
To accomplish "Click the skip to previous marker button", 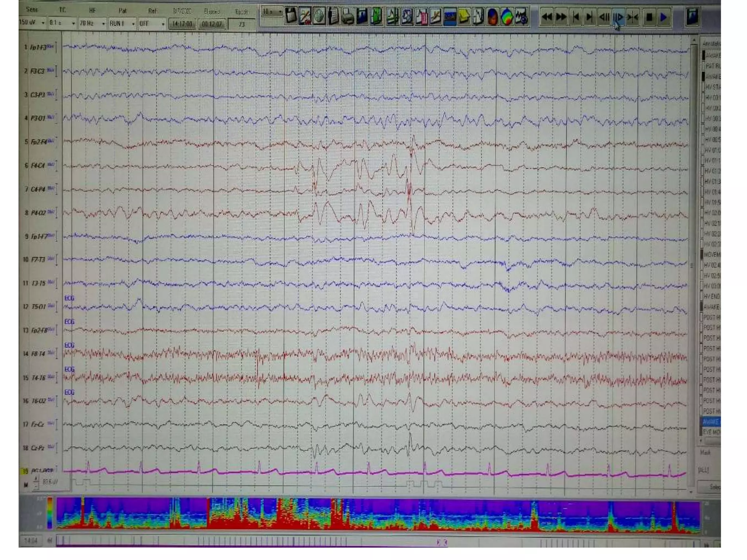I will coord(576,17).
